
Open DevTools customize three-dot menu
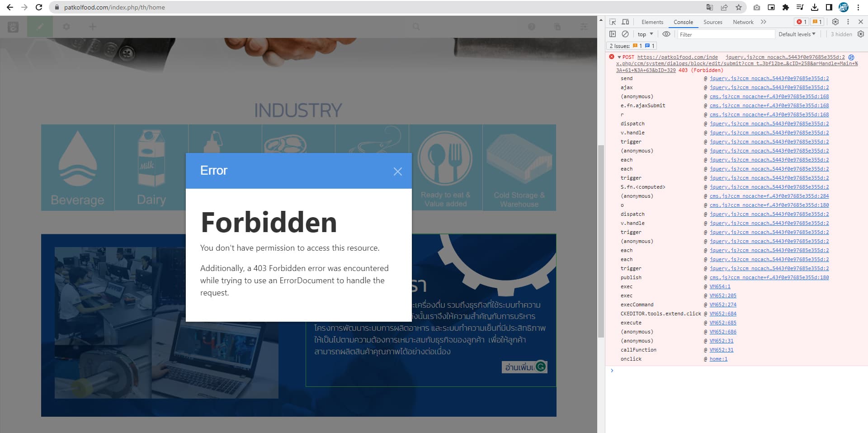848,22
